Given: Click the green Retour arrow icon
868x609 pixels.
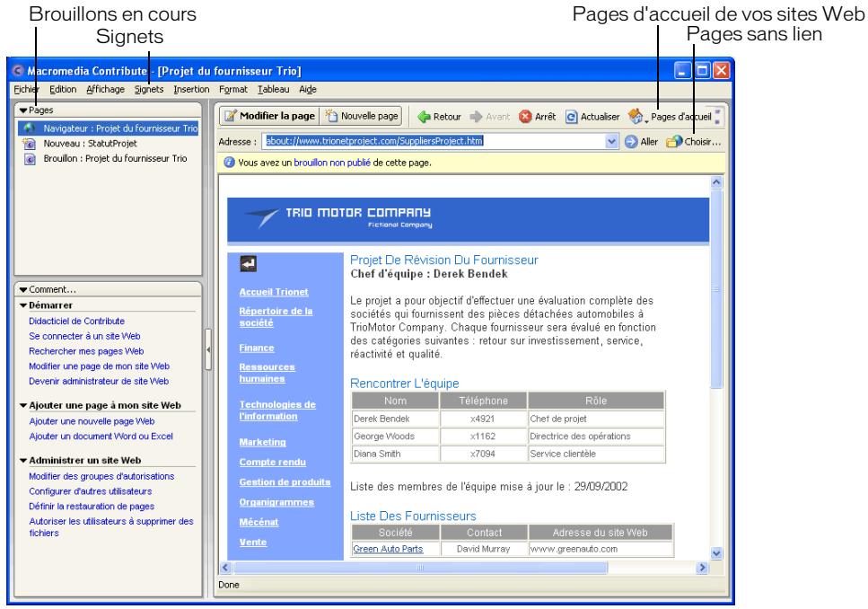Looking at the screenshot, I should 424,117.
